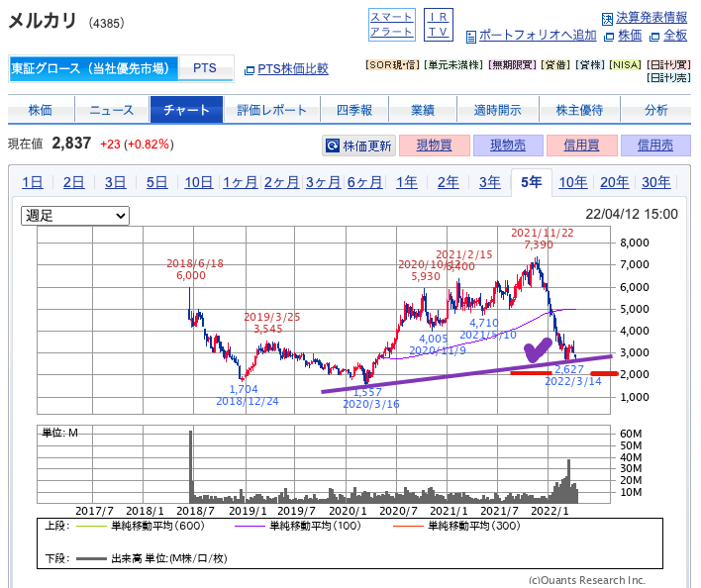Viewport: 701px width, 588px height.
Task: Select 6ヶ月 chart period
Action: (364, 182)
